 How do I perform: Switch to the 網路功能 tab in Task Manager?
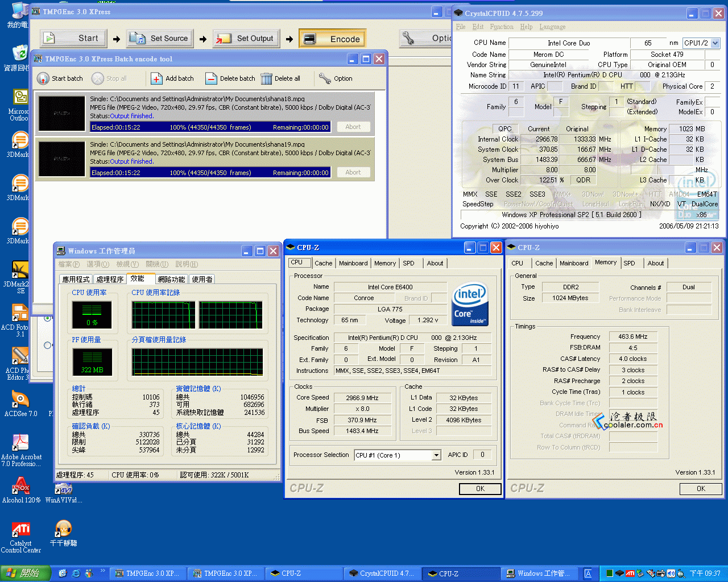click(x=171, y=279)
